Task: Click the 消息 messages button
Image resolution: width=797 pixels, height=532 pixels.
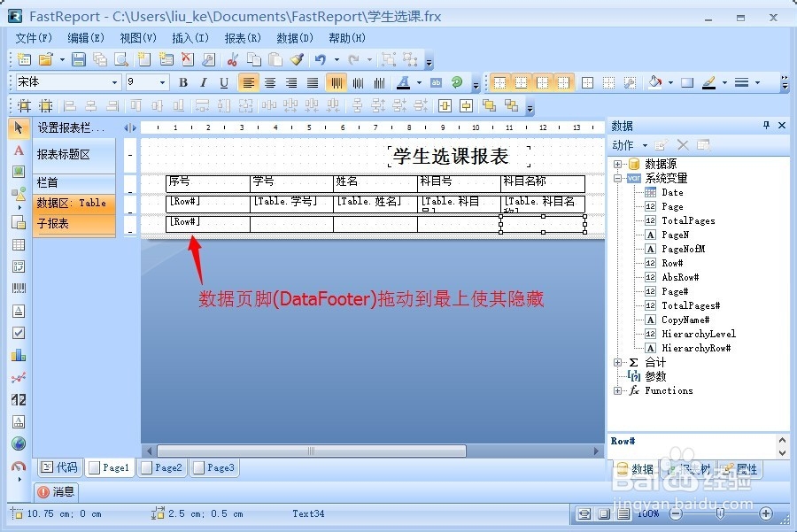Action: 56,492
